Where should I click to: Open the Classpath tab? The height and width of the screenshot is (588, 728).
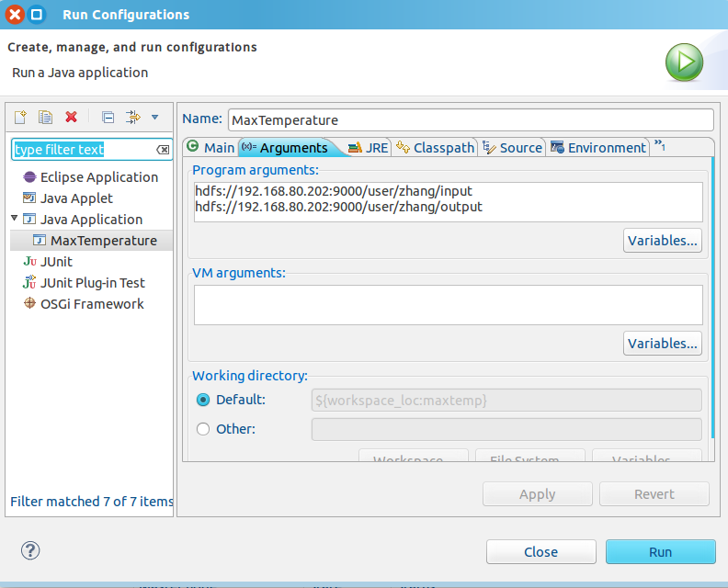(436, 148)
